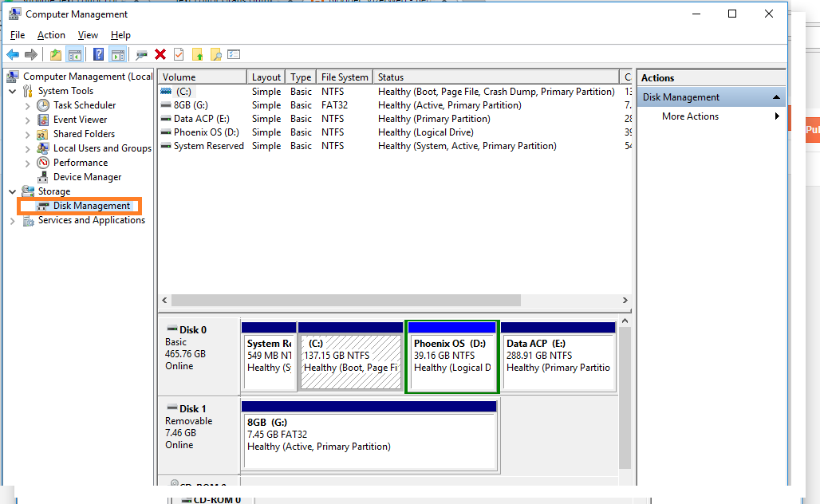Click the Forward arrow toolbar button
This screenshot has width=820, height=504.
(x=31, y=54)
